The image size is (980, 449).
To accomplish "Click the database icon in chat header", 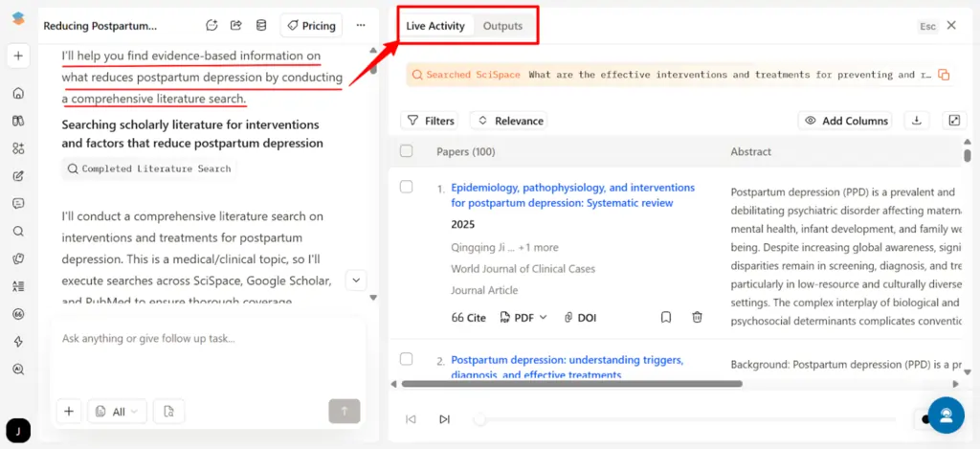I will [x=261, y=26].
